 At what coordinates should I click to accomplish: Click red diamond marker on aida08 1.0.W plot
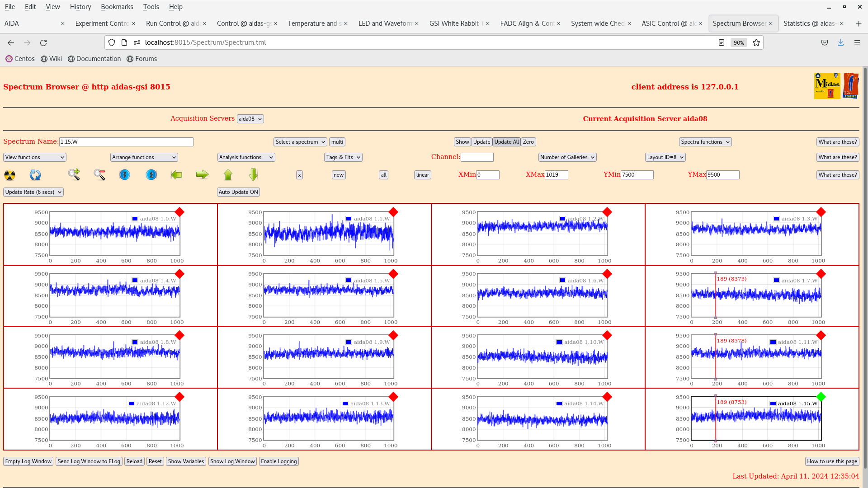(x=179, y=212)
